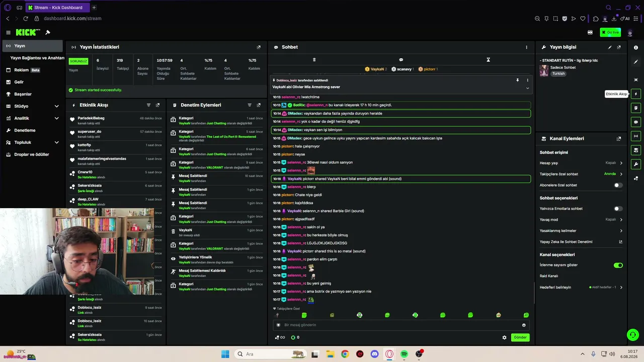Open Başarılar in sidebar
Viewport: 644px width, 362px height.
[32, 94]
